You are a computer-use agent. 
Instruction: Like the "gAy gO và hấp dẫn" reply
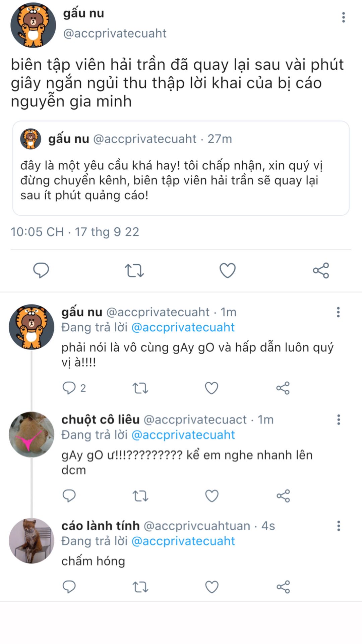[212, 388]
